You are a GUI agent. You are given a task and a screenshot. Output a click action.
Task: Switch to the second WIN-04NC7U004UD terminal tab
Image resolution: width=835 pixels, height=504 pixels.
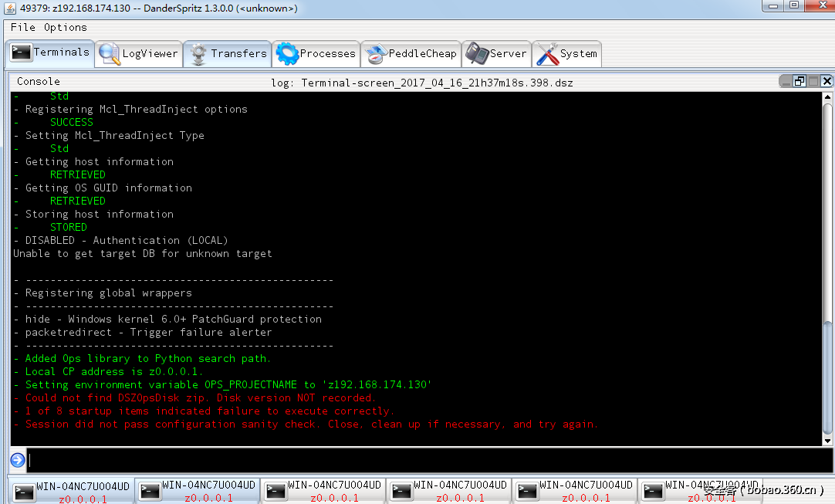[x=198, y=492]
